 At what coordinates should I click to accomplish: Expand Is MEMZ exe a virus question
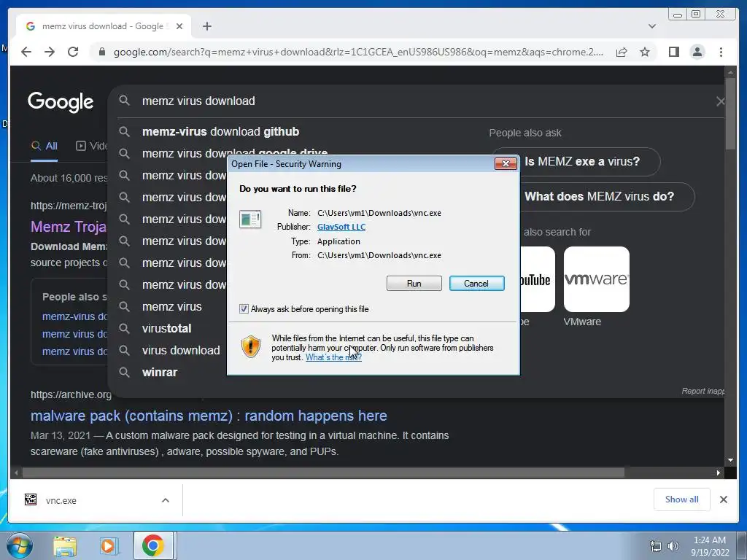coord(582,161)
